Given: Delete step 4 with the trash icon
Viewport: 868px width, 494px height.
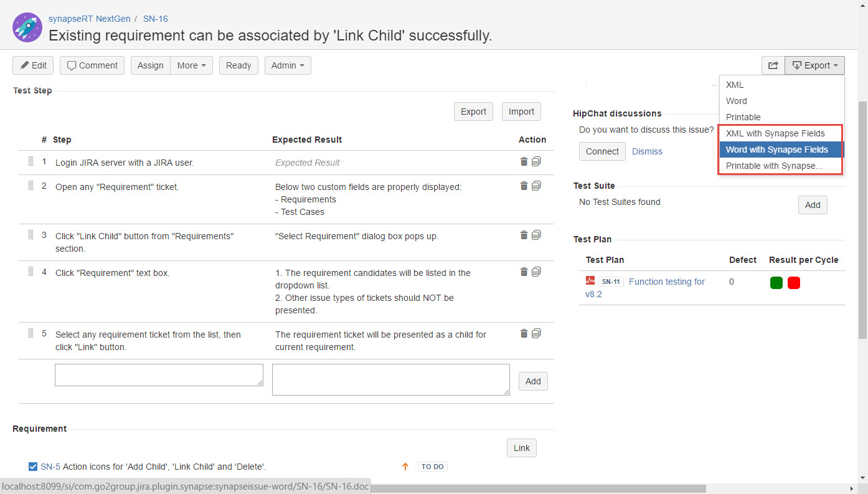Looking at the screenshot, I should tap(524, 272).
